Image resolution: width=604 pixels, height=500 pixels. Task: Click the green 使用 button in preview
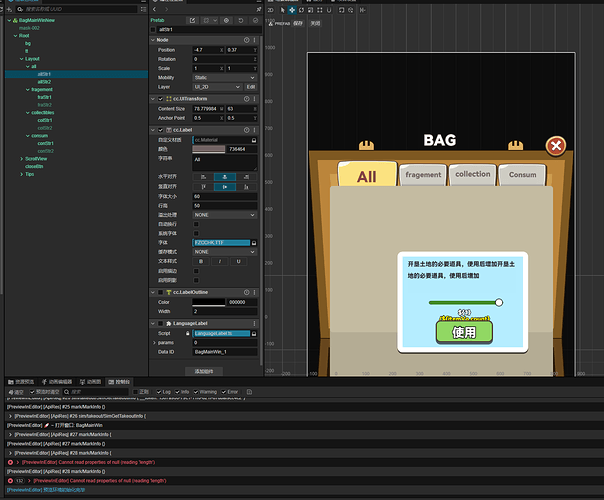(x=464, y=332)
